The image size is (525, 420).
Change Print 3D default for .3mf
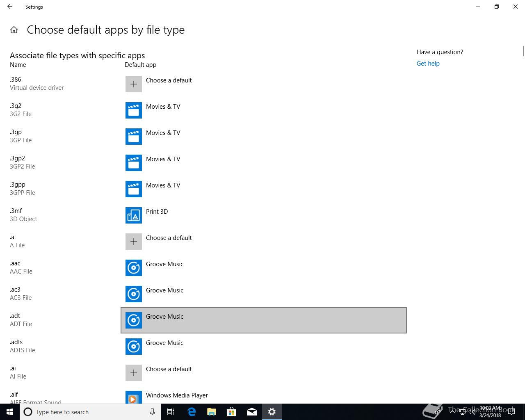click(263, 215)
